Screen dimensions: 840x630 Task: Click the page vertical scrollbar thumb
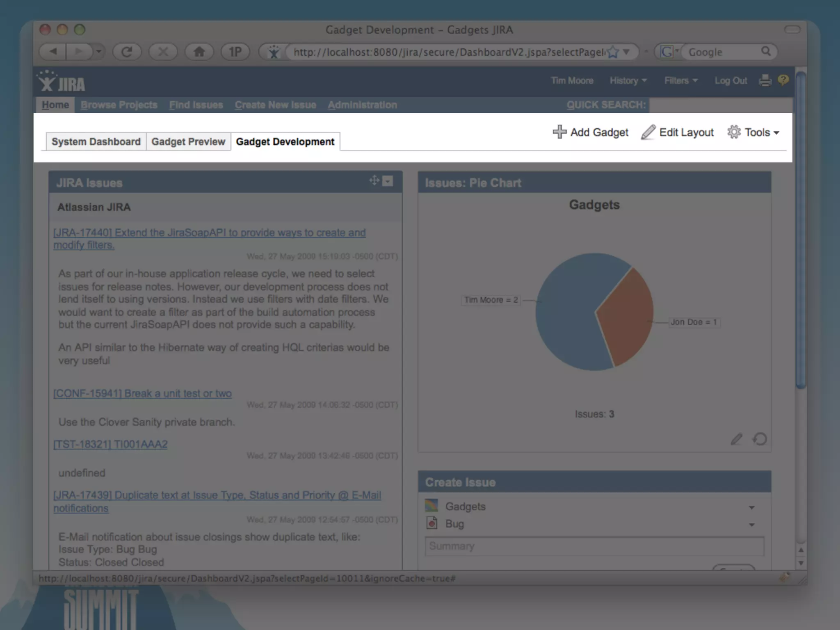pos(801,230)
